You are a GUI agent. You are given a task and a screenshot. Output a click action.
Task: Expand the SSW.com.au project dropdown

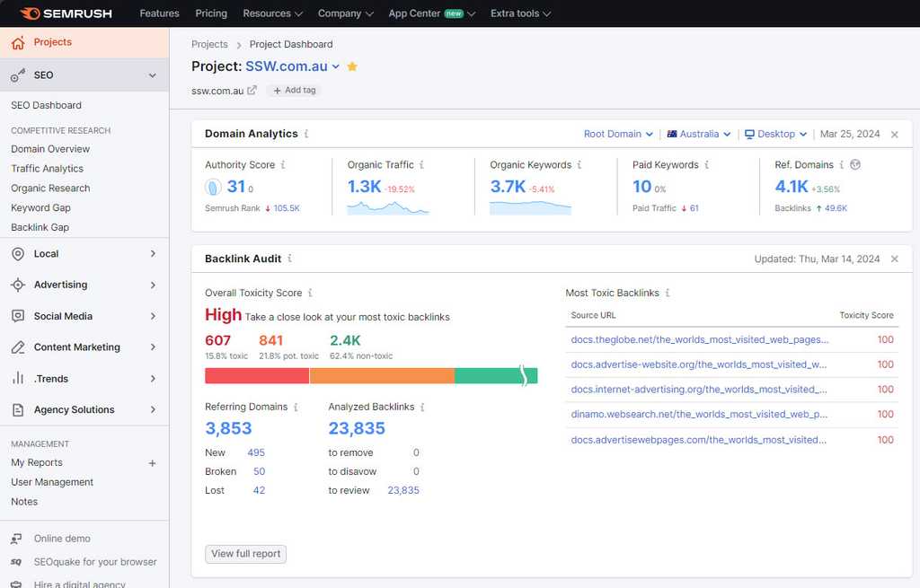tap(336, 66)
